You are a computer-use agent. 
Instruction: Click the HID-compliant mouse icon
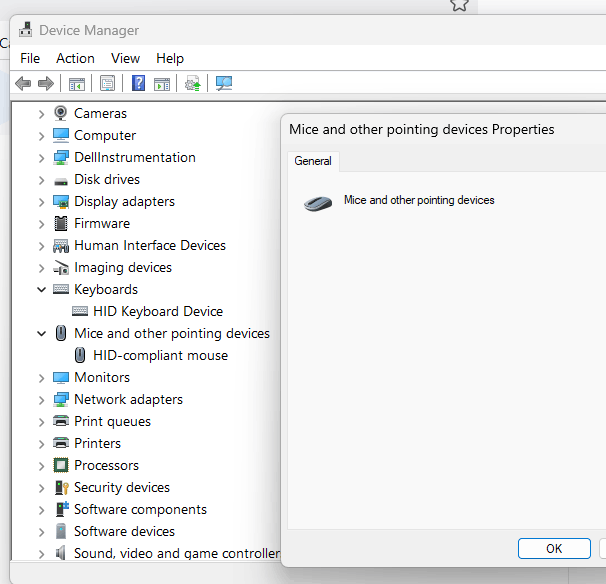[80, 355]
